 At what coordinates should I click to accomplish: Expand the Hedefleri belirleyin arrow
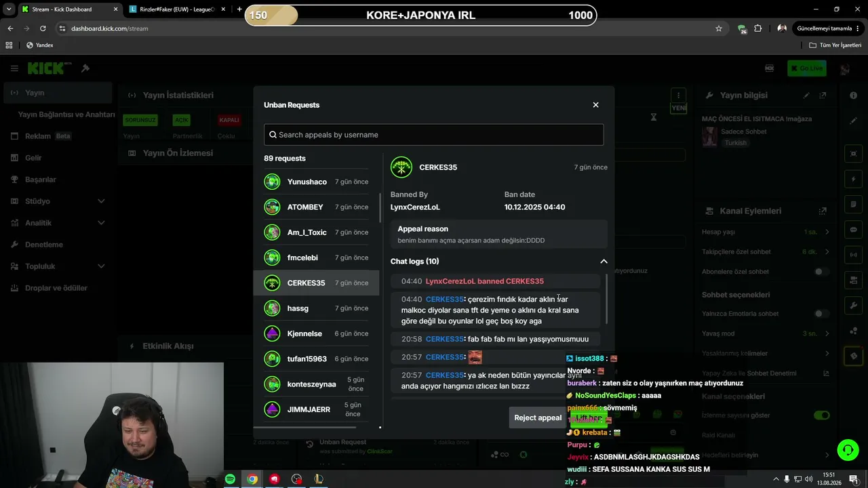coord(827,455)
